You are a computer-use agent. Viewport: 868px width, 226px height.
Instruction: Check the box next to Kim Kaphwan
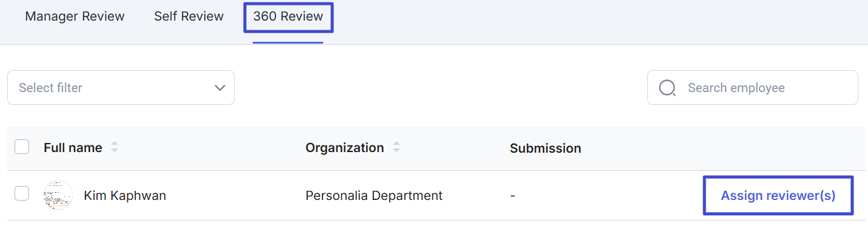[x=22, y=193]
